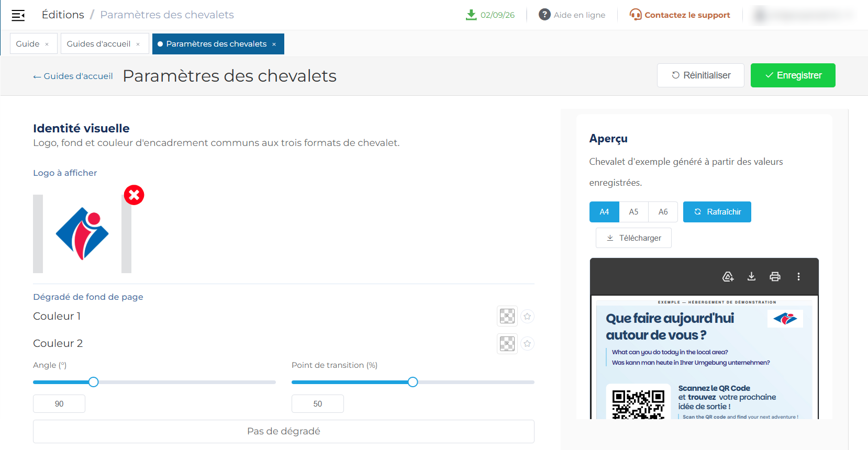Image resolution: width=868 pixels, height=450 pixels.
Task: Open the hamburger navigation menu
Action: tap(18, 15)
